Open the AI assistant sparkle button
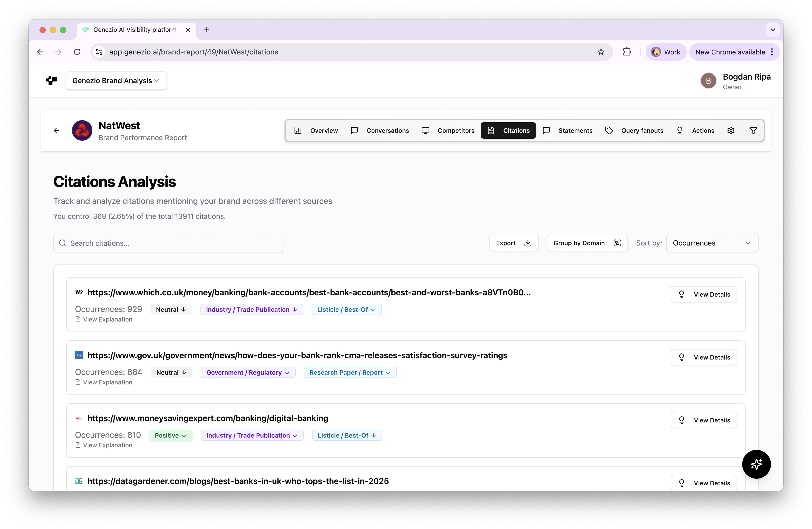 point(756,464)
